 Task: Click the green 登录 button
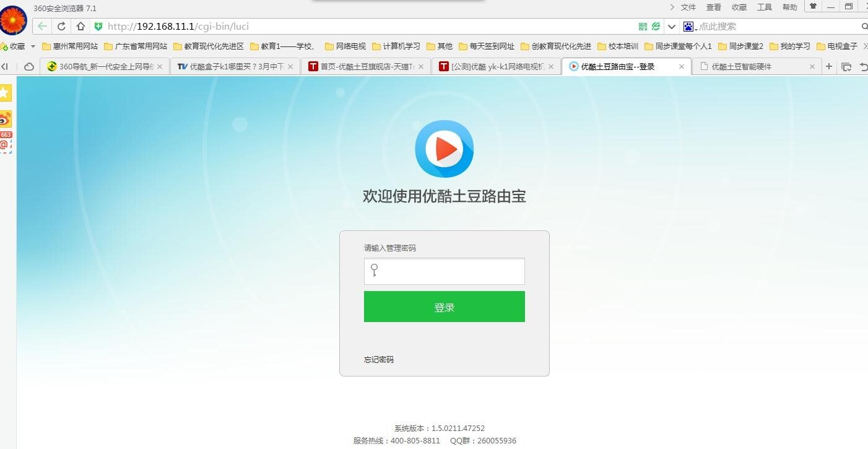click(x=444, y=307)
